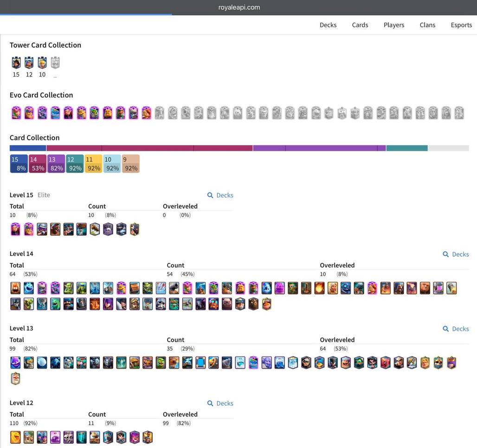Click the greyed-out locked tower card
Image resolution: width=477 pixels, height=448 pixels.
pos(55,63)
